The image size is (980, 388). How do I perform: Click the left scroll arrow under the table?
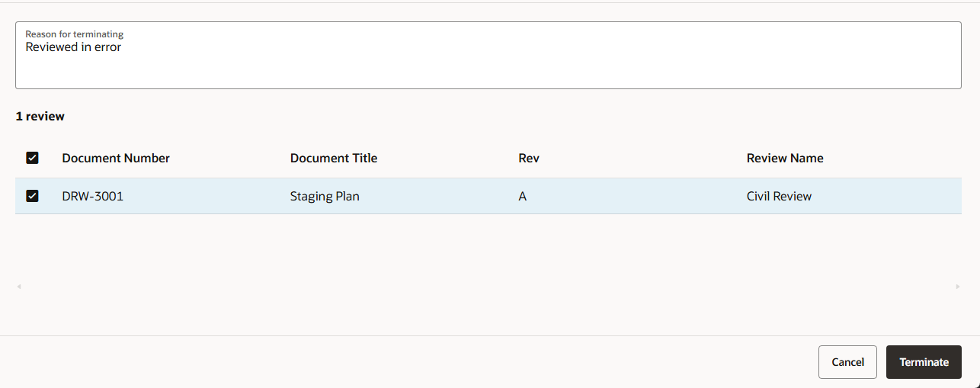tap(19, 287)
